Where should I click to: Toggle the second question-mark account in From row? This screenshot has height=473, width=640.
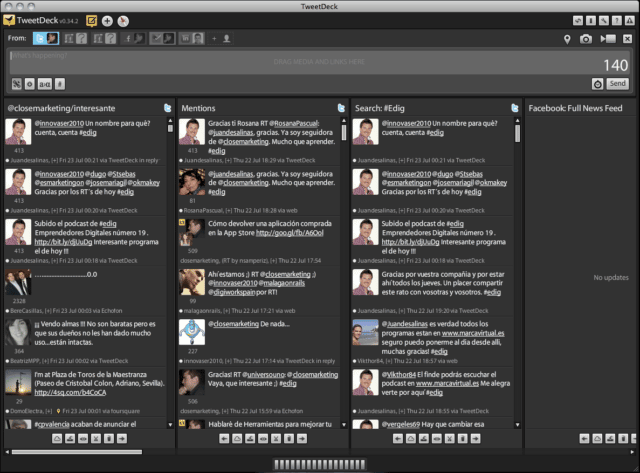(x=104, y=38)
